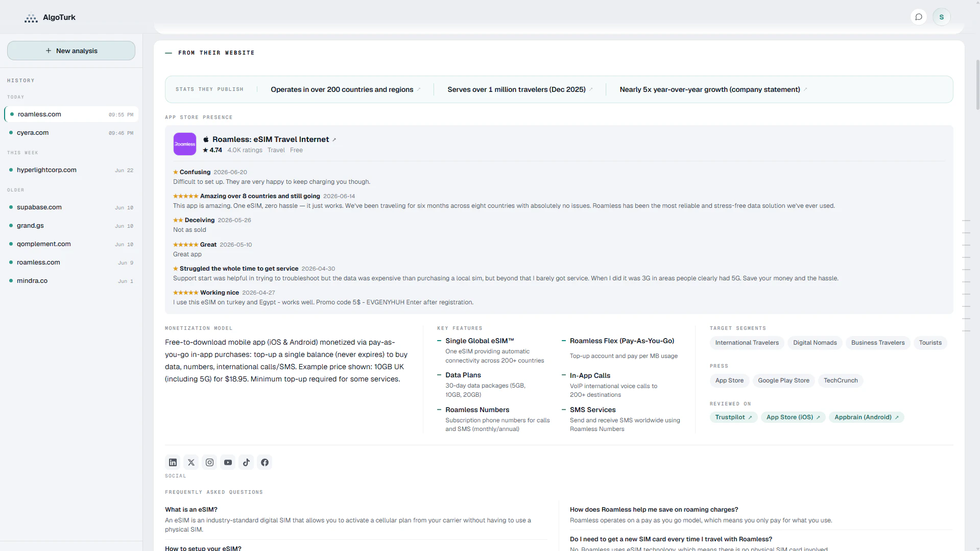Image resolution: width=980 pixels, height=551 pixels.
Task: Click the chat bubble icon in header
Action: click(918, 17)
